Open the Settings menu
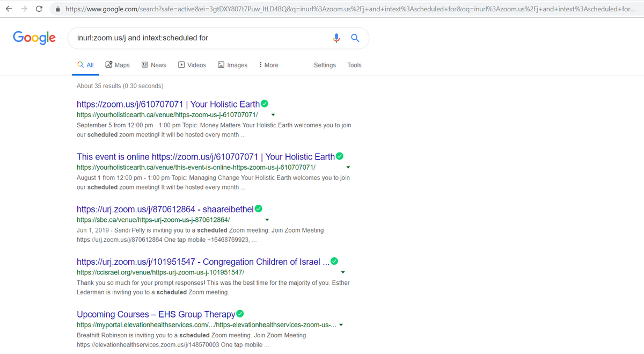The width and height of the screenshot is (644, 354). point(325,65)
